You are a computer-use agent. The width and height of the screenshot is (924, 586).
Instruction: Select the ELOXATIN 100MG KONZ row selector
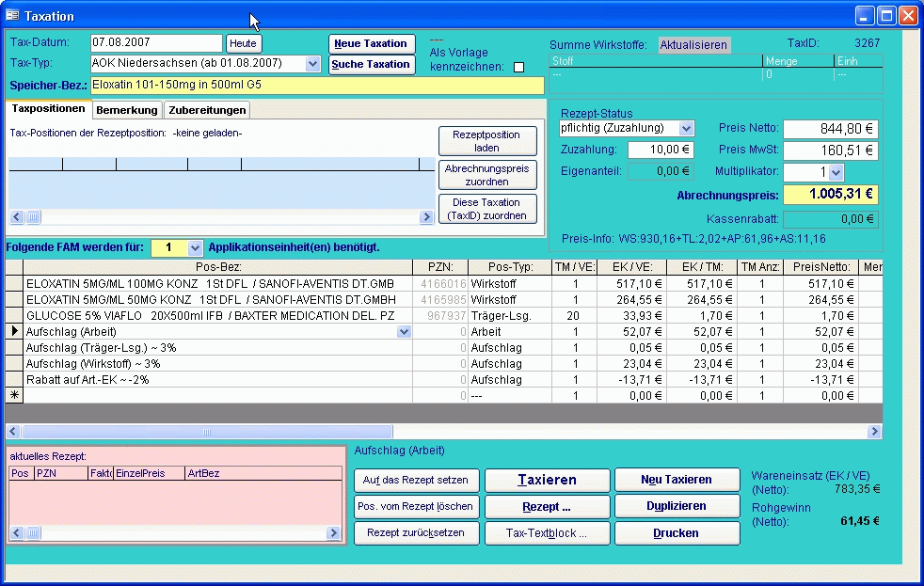[x=14, y=284]
